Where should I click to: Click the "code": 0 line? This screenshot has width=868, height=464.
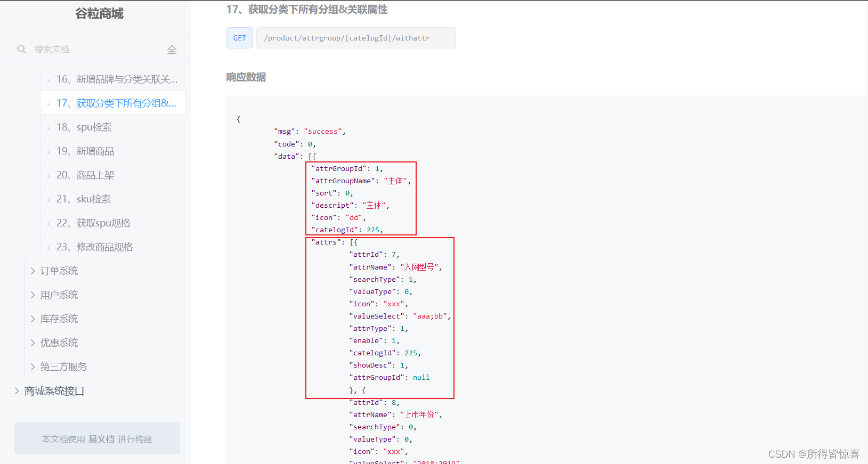pyautogui.click(x=295, y=144)
